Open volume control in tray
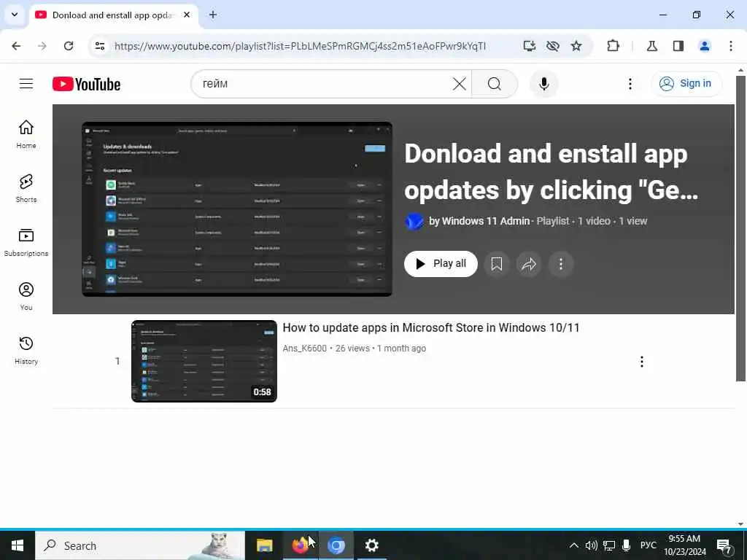The width and height of the screenshot is (747, 560). click(591, 545)
